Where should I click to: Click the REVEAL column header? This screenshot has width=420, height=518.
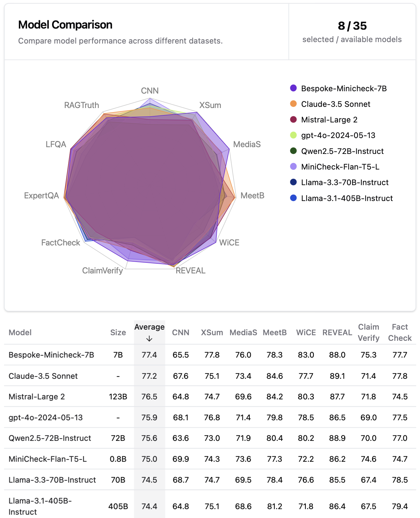(x=337, y=333)
